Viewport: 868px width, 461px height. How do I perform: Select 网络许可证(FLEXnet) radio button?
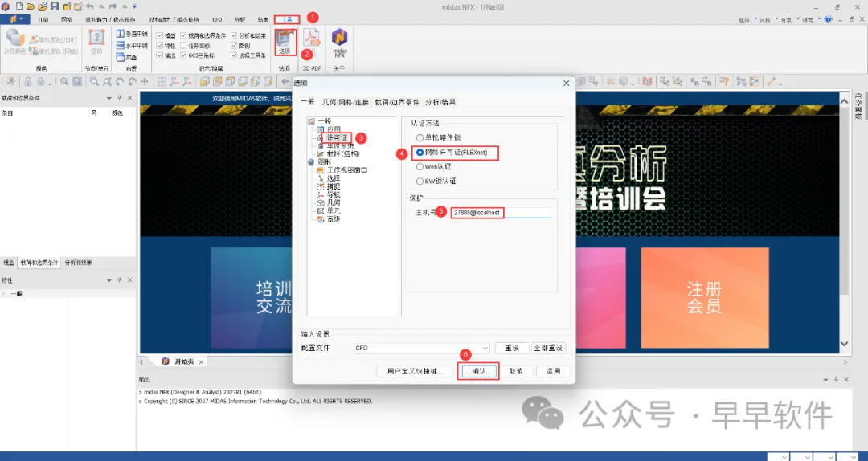click(420, 152)
